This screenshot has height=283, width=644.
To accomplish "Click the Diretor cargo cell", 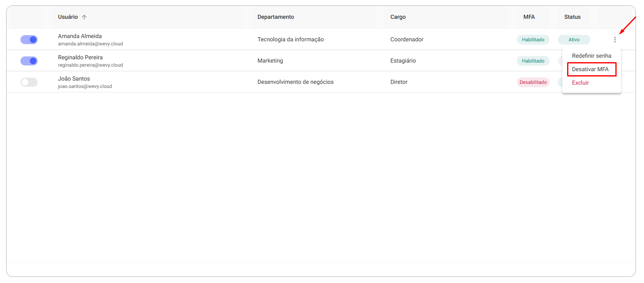I will [399, 82].
